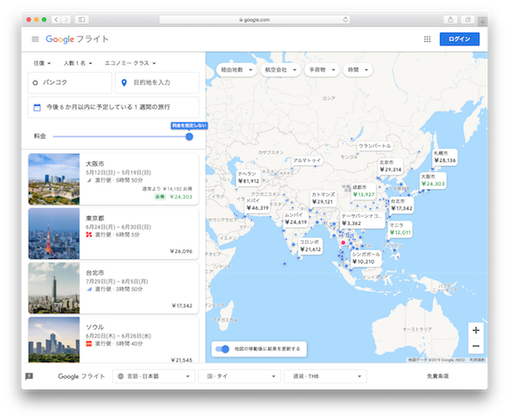The image size is (509, 420).
Task: Click the 成都市 ¥13,927 map label
Action: click(x=364, y=191)
